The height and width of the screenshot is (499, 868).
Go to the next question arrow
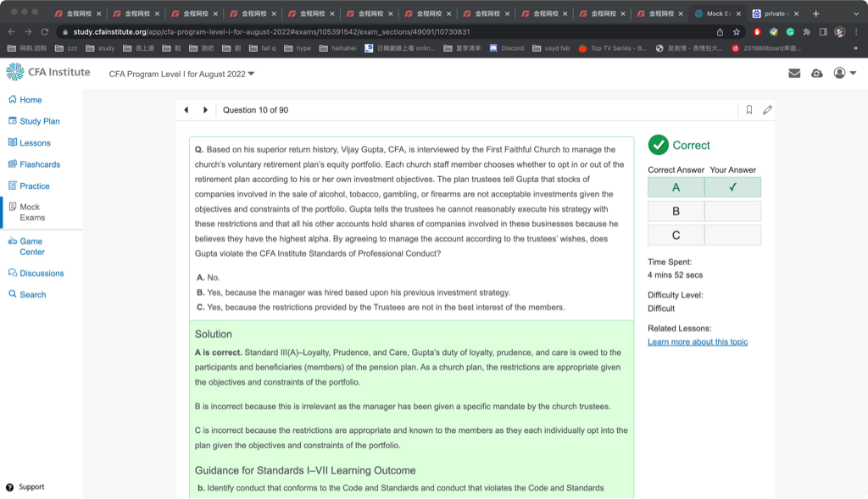205,110
